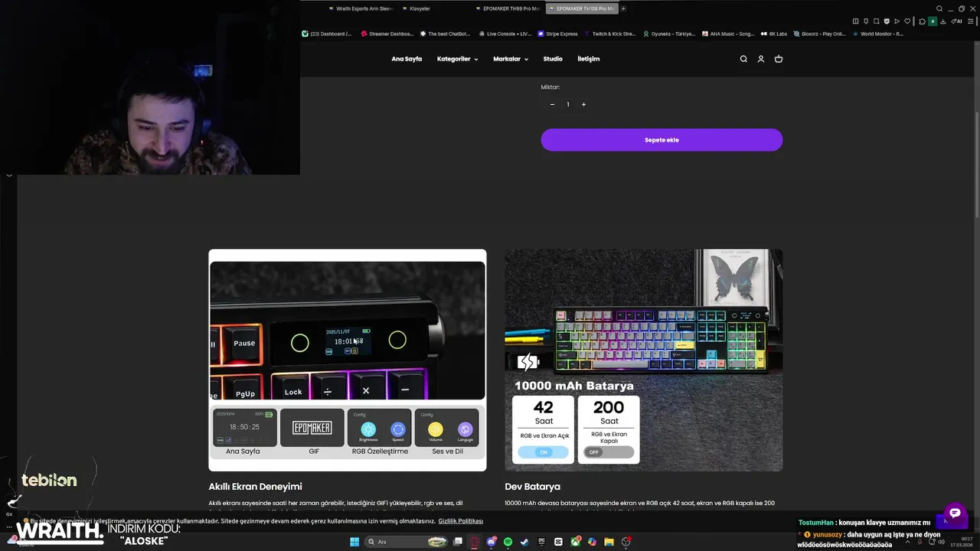Click the browser easy setup menu icon
980x551 pixels.
pyautogui.click(x=971, y=21)
